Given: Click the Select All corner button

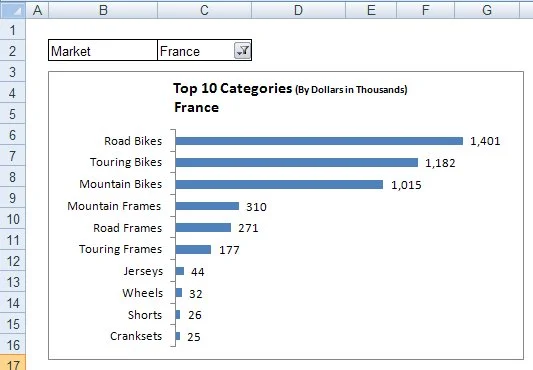Looking at the screenshot, I should click(13, 10).
